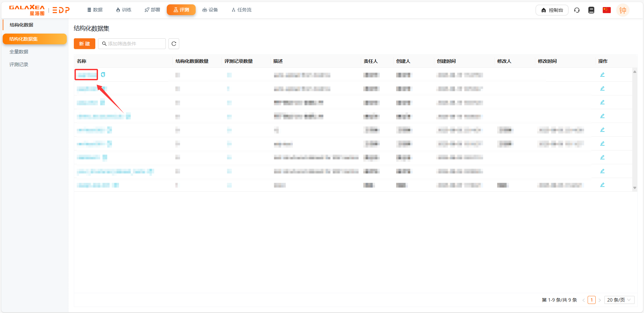Image resolution: width=644 pixels, height=313 pixels.
Task: Go to the 数据 top menu
Action: pos(95,10)
